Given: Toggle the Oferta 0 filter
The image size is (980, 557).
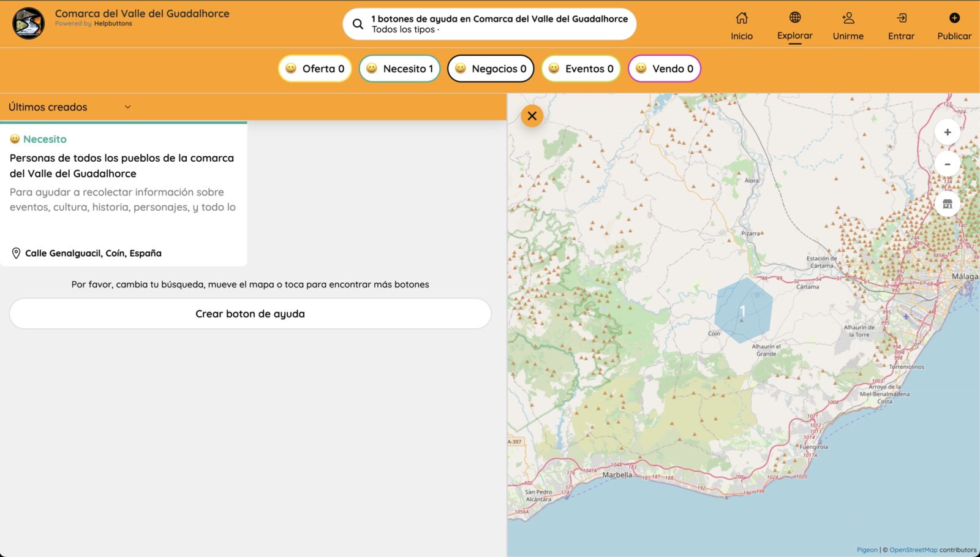Looking at the screenshot, I should coord(315,69).
